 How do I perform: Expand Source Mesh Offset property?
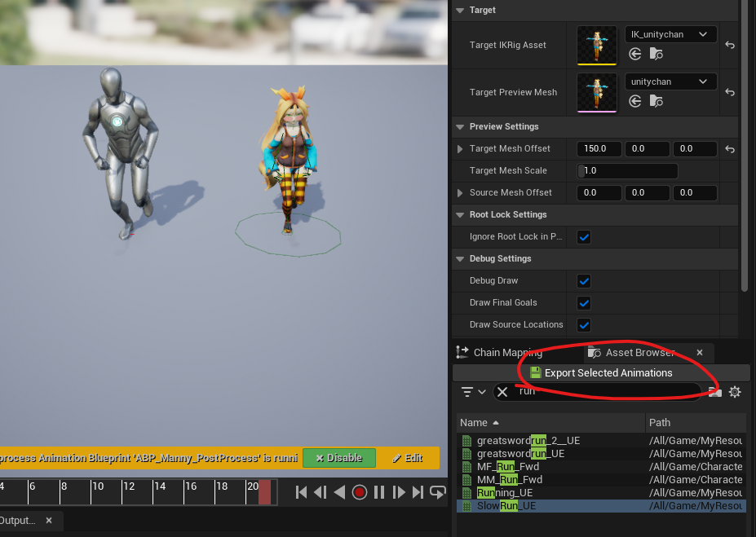coord(460,192)
